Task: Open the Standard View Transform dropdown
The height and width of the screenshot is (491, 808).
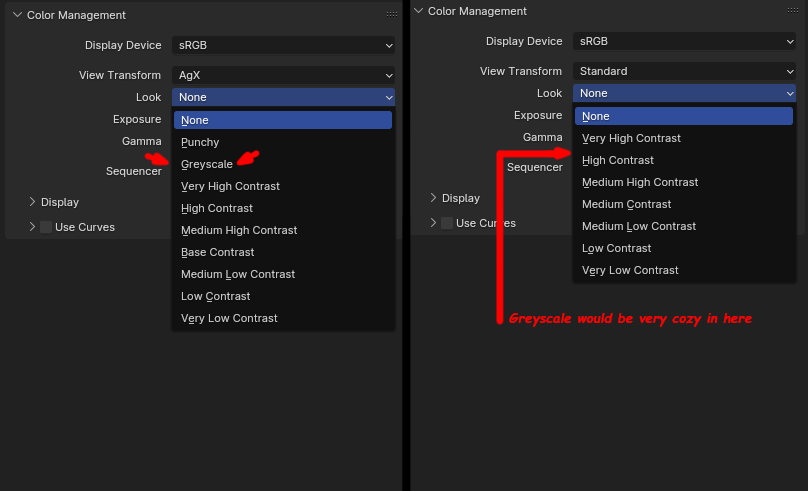Action: tap(684, 71)
